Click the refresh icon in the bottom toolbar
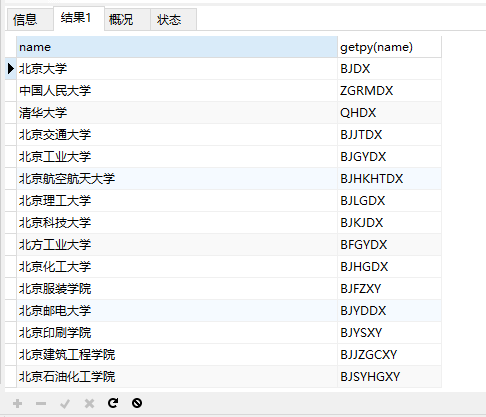Image resolution: width=486 pixels, height=417 pixels. click(x=113, y=403)
